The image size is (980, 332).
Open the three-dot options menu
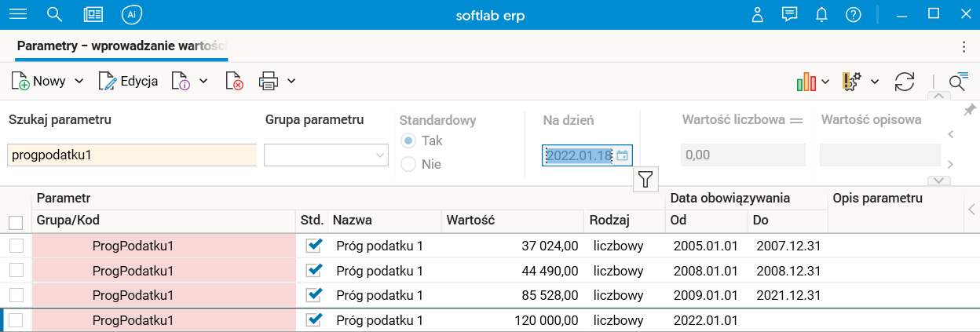click(x=964, y=46)
